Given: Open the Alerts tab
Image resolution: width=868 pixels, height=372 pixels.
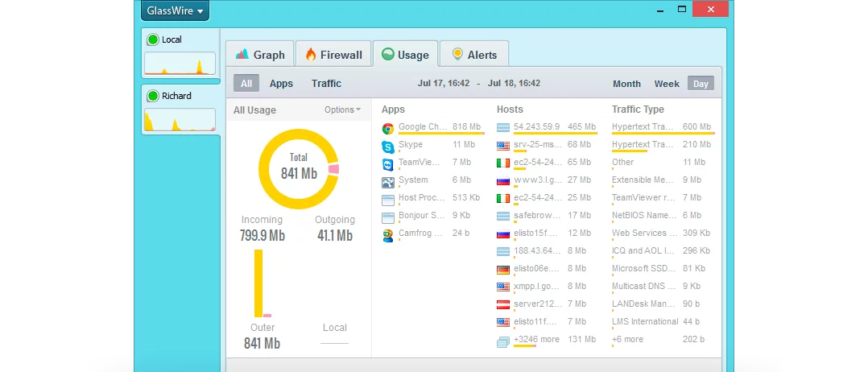Looking at the screenshot, I should (x=473, y=55).
